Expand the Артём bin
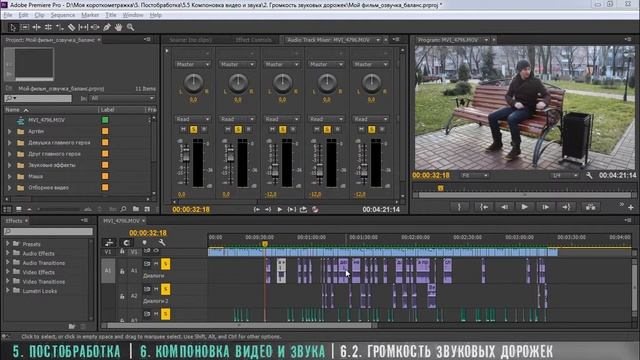The image size is (640, 360). click(9, 131)
